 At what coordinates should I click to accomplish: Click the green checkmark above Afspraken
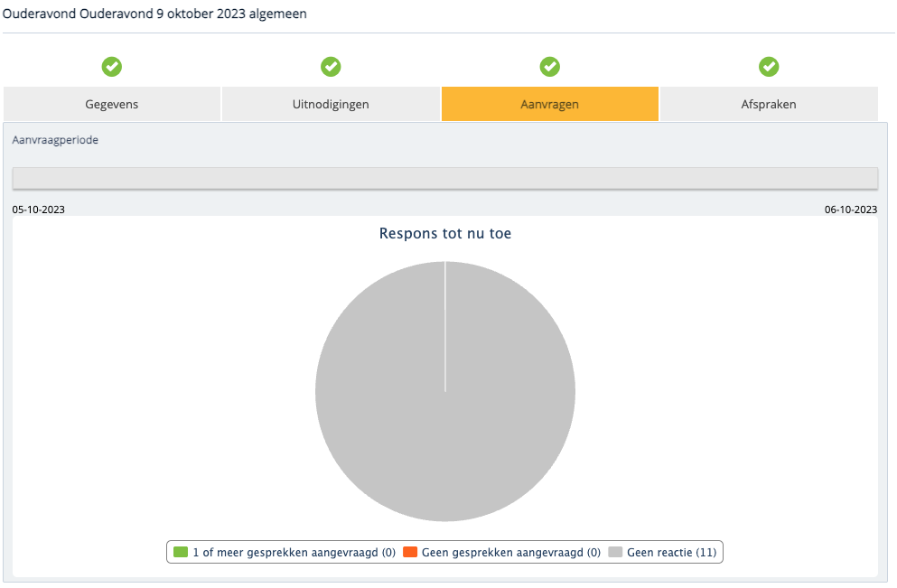(x=769, y=66)
